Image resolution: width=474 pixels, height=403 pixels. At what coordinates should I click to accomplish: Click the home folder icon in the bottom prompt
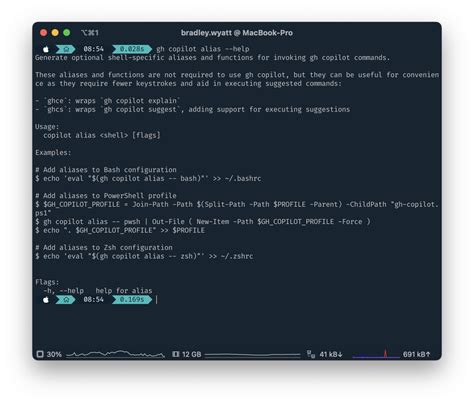click(66, 300)
